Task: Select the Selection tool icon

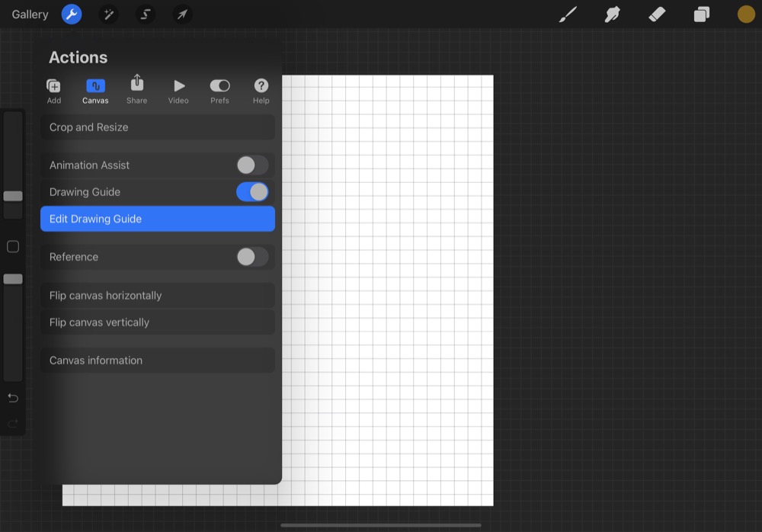Action: (x=145, y=14)
